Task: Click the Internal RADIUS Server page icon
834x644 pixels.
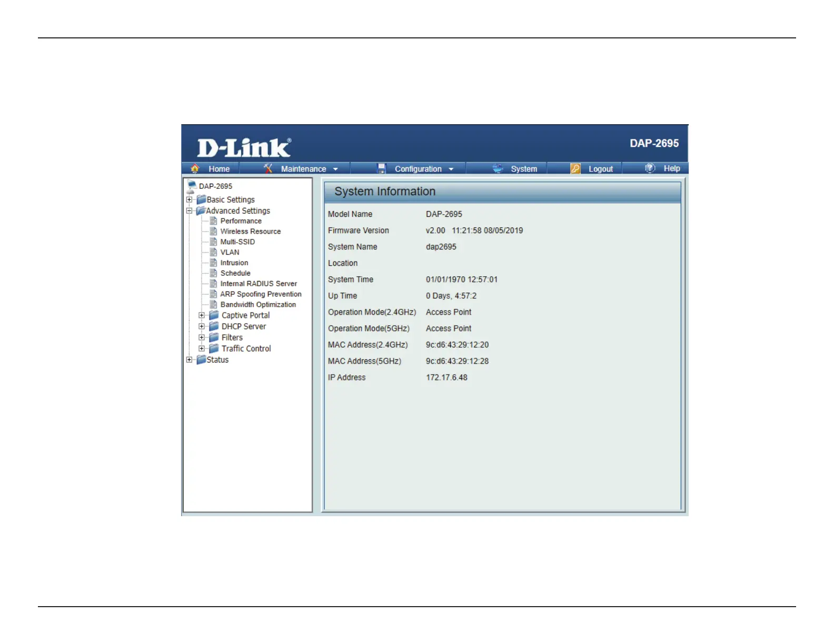Action: [x=213, y=284]
